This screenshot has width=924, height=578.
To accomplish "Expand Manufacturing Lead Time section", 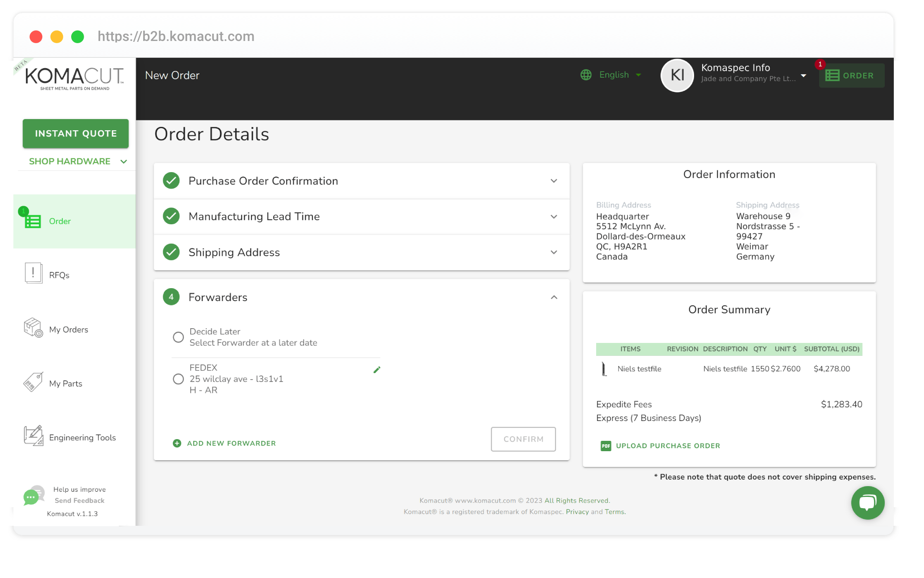I will [554, 217].
